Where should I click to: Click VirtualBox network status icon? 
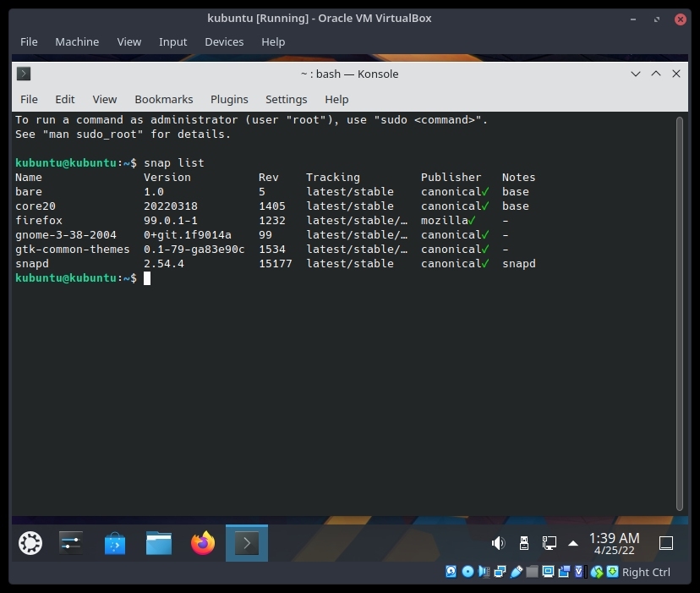point(500,572)
